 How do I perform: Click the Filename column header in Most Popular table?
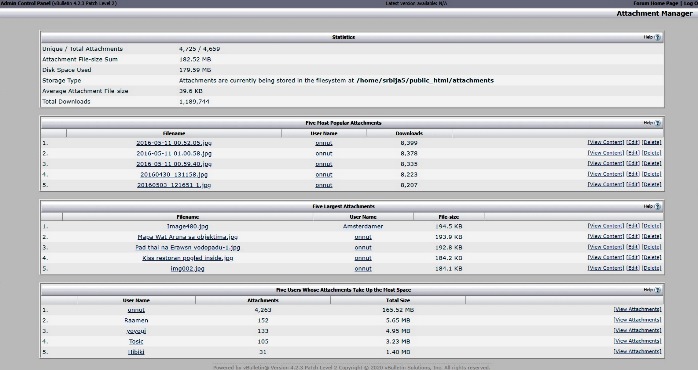(174, 133)
